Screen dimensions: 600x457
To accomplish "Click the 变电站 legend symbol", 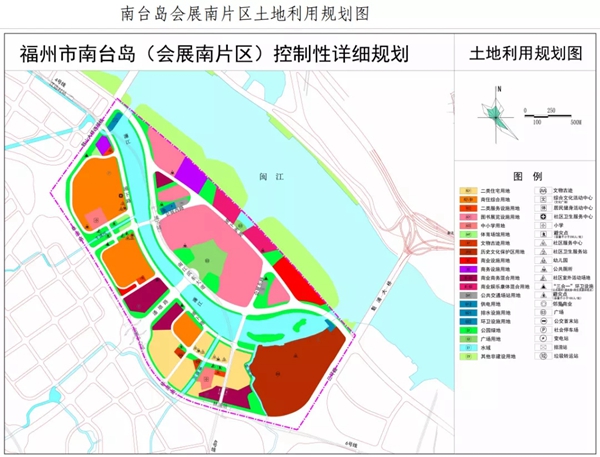I will 543,338.
